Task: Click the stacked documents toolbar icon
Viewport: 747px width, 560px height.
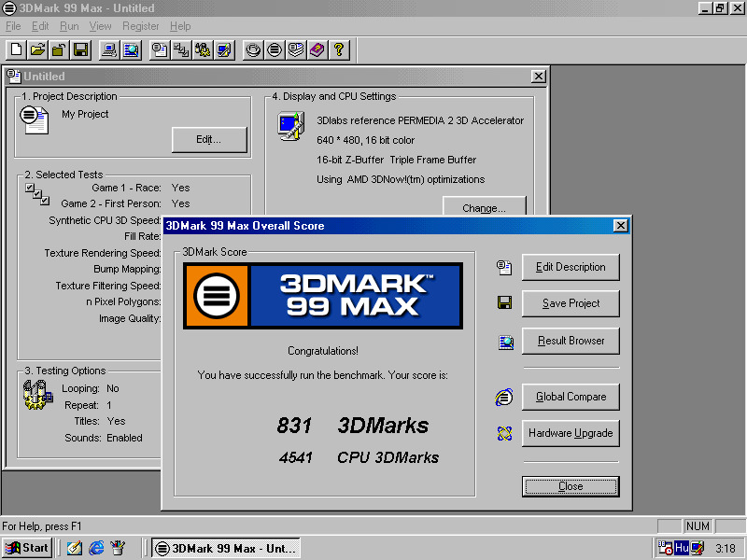Action: [296, 49]
